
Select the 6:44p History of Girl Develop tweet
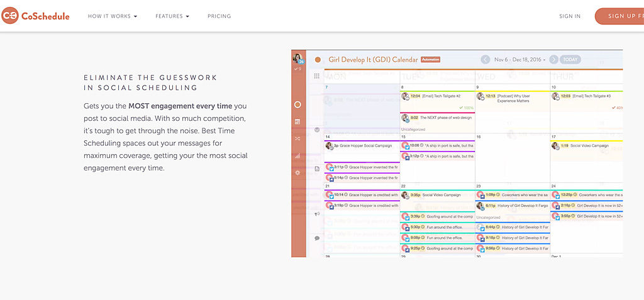pyautogui.click(x=513, y=227)
